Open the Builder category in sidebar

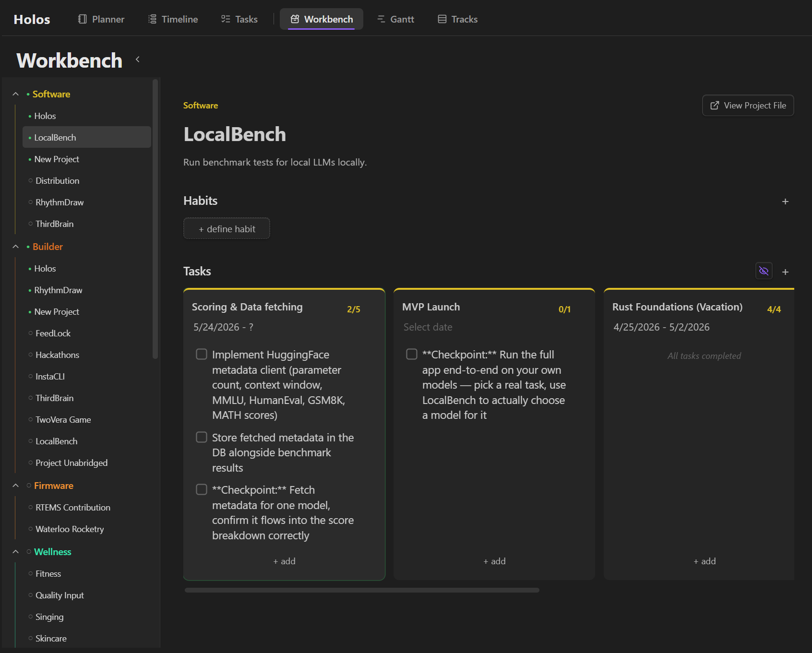[x=48, y=247]
